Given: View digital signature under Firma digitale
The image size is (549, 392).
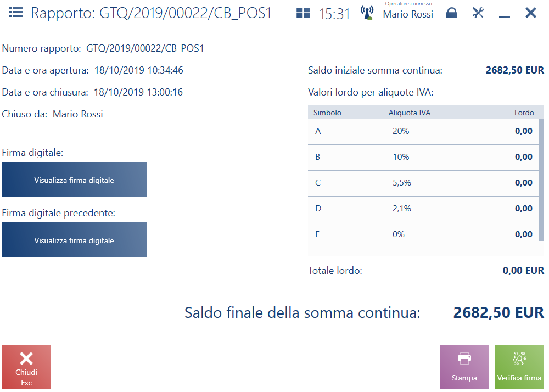Looking at the screenshot, I should click(x=74, y=180).
